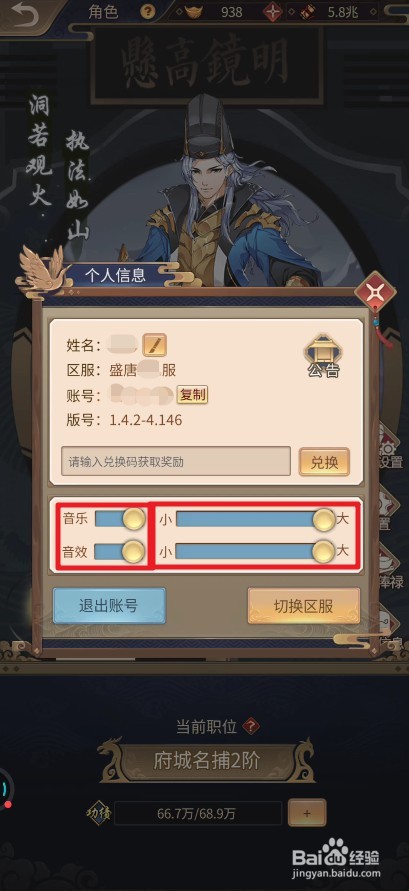Toggle the 音乐 music switch

tap(120, 519)
